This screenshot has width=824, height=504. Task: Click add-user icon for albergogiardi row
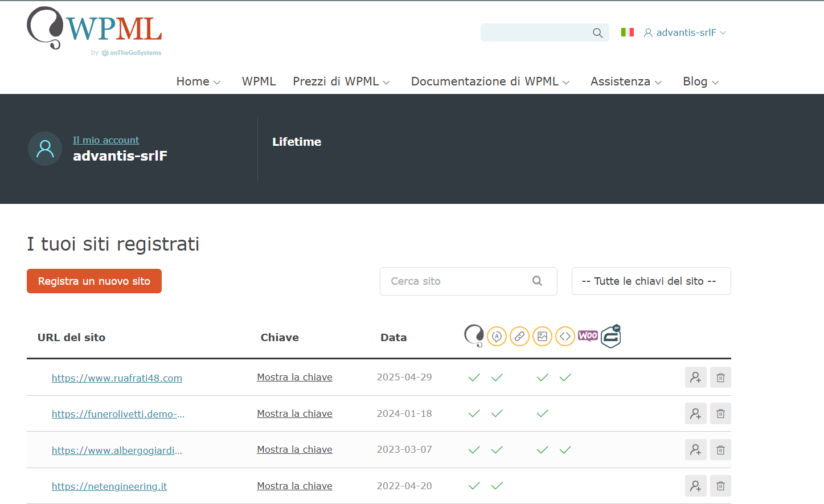(696, 450)
